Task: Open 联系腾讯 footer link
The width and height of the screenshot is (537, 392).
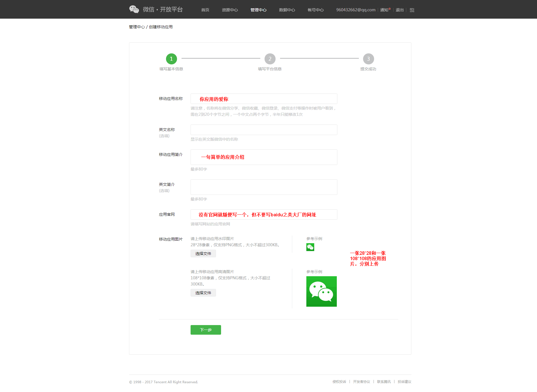Action: [384, 382]
